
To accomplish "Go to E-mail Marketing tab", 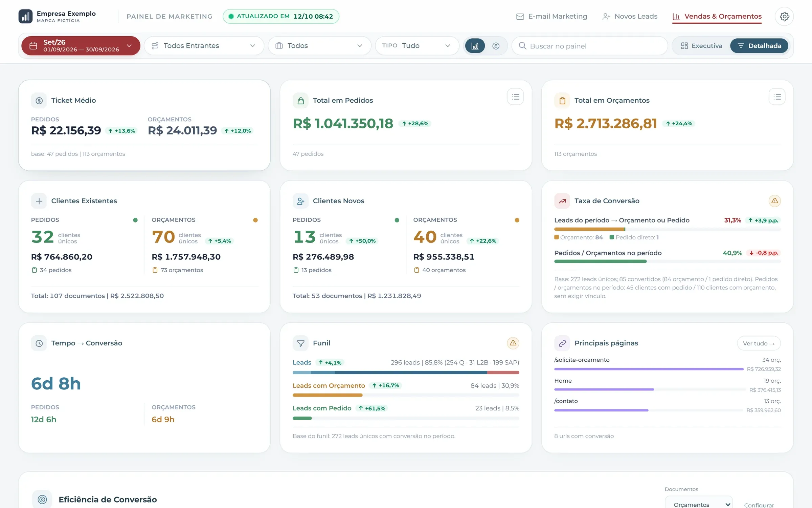I will click(x=551, y=16).
